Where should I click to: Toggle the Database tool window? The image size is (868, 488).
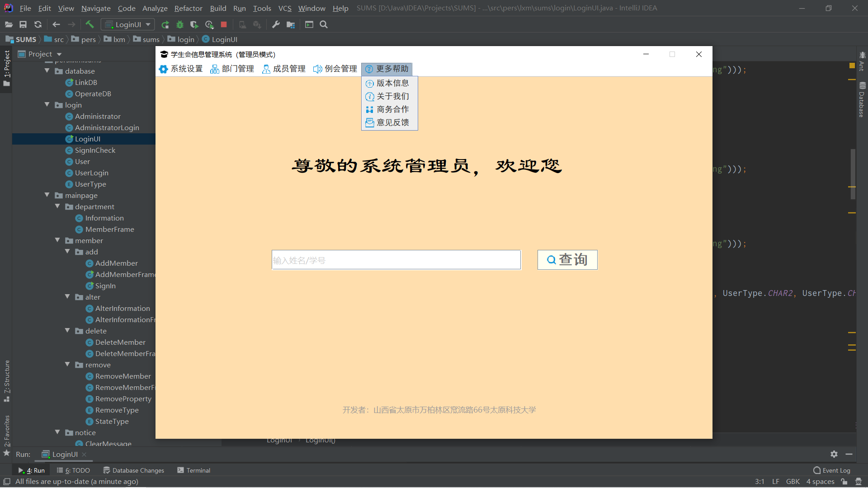click(x=862, y=99)
